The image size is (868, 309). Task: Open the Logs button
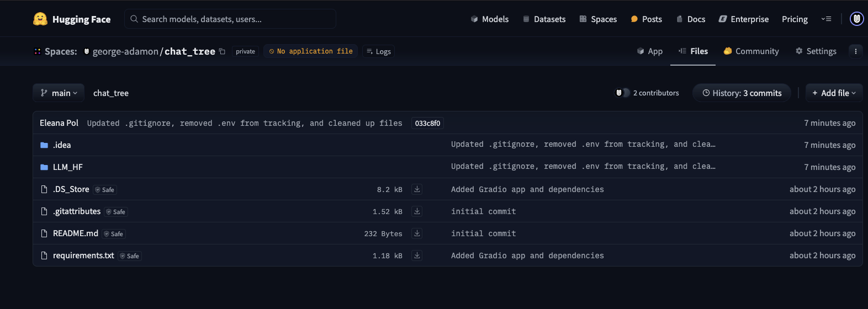[x=379, y=51]
